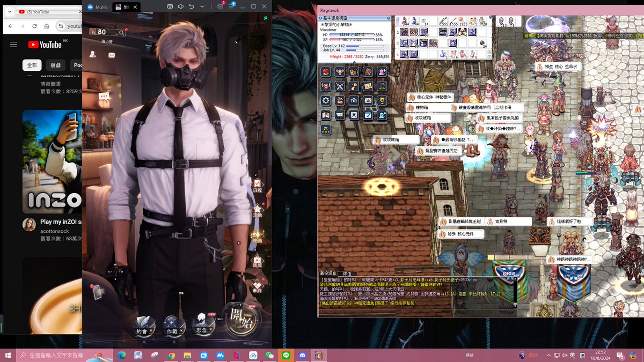Viewport: 644px width, 362px height.
Task: Open Play my inZOI video title
Action: tap(61, 221)
